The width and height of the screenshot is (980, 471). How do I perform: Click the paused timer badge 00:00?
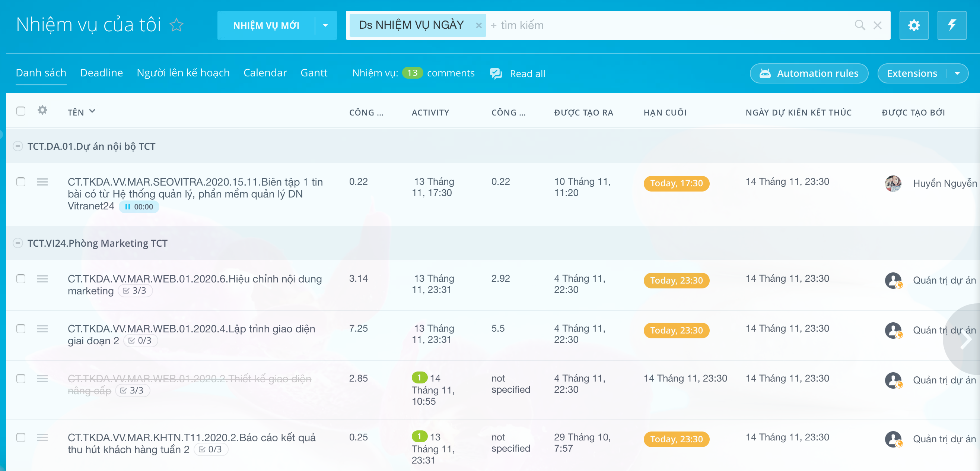(139, 207)
